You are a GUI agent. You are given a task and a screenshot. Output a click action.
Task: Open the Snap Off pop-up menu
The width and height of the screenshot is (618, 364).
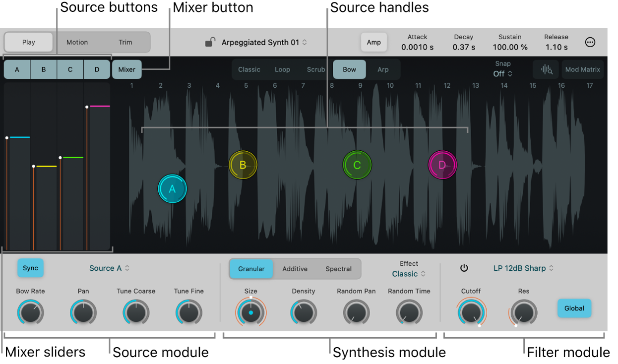503,73
